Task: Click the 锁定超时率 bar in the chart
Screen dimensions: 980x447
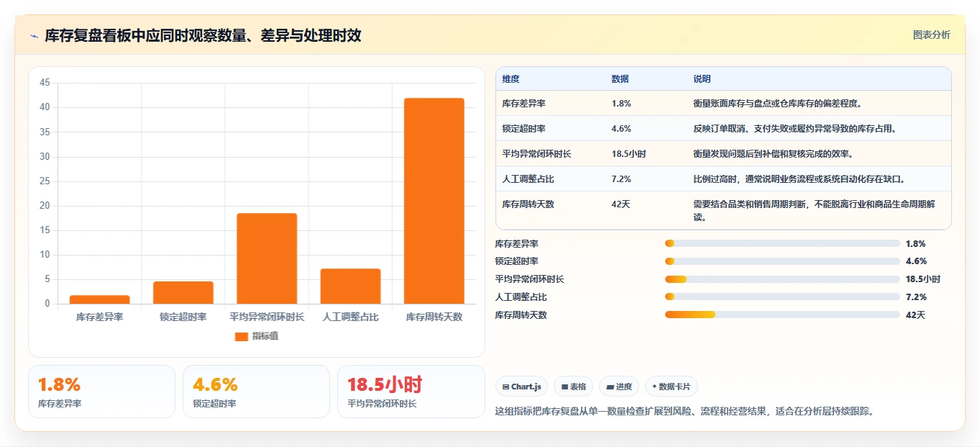Action: pyautogui.click(x=183, y=292)
